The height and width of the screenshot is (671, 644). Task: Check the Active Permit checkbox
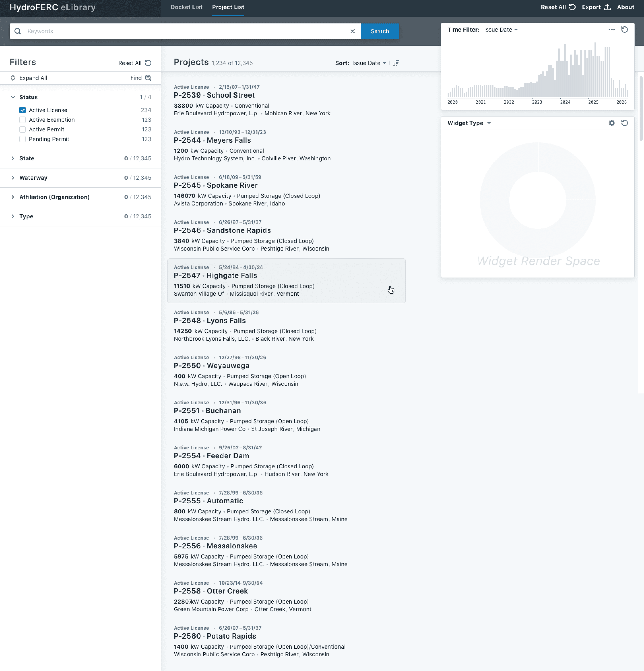pyautogui.click(x=23, y=129)
